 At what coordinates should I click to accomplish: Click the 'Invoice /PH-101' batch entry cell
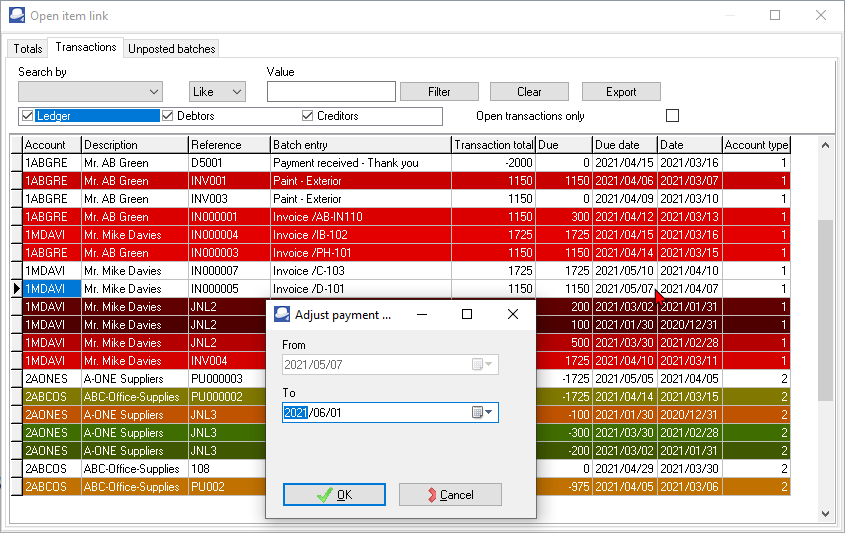(x=361, y=253)
